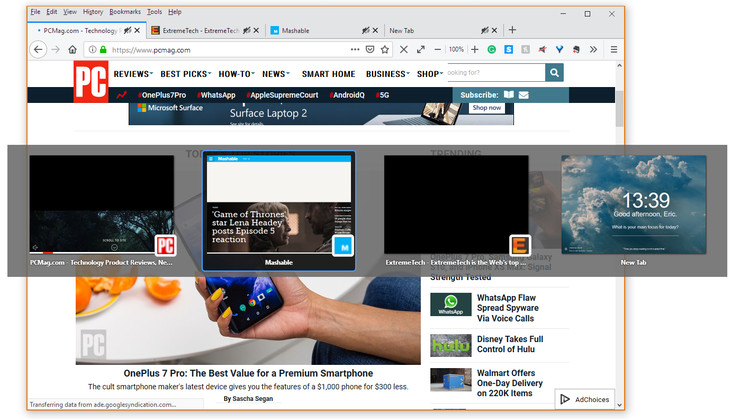Image resolution: width=740 pixels, height=419 pixels.
Task: Close the Mashable tab
Action: coord(375,30)
